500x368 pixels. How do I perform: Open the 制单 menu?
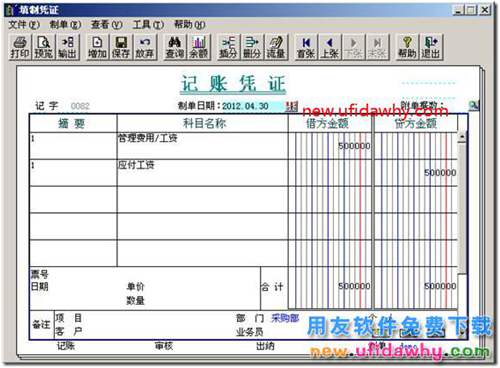(65, 25)
